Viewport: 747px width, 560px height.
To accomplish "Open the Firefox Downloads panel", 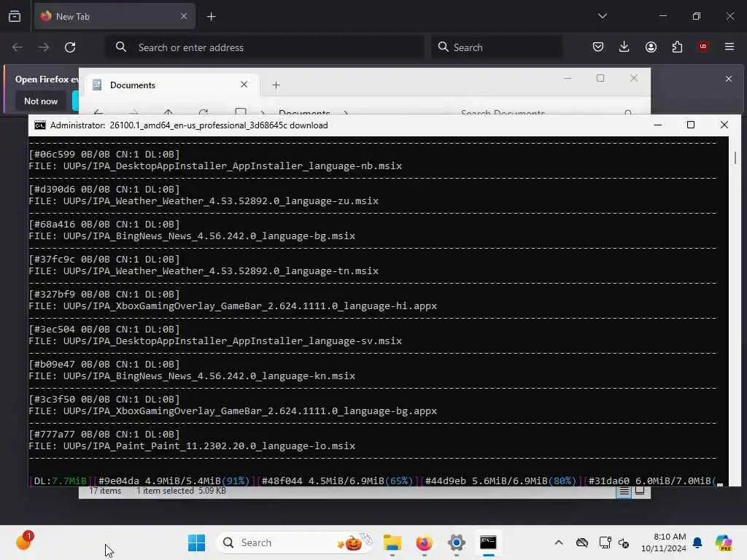I will pyautogui.click(x=624, y=47).
